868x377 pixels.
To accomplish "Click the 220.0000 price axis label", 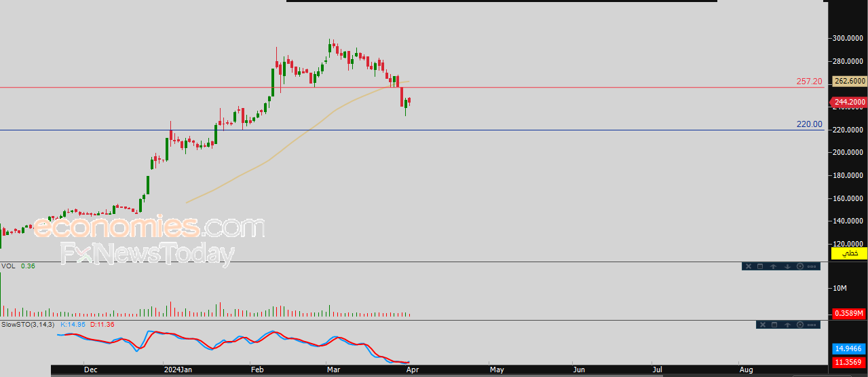I will click(x=848, y=130).
